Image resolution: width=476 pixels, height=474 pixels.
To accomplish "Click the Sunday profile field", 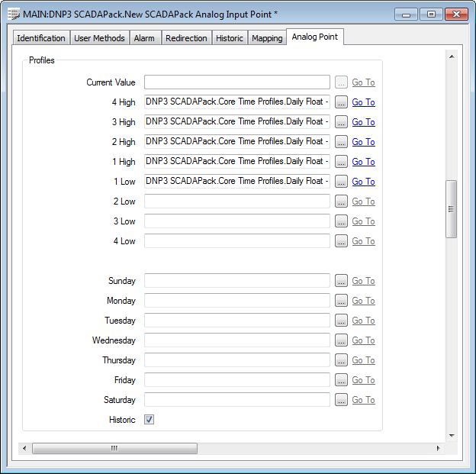I will pyautogui.click(x=237, y=281).
